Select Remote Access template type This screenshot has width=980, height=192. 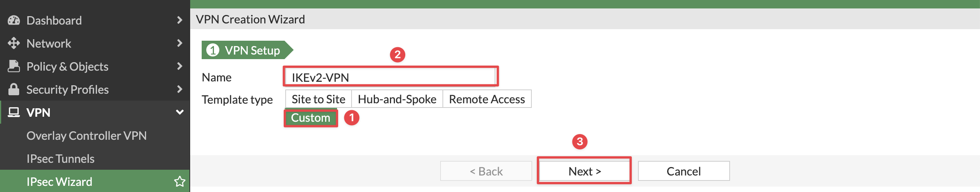(x=487, y=99)
